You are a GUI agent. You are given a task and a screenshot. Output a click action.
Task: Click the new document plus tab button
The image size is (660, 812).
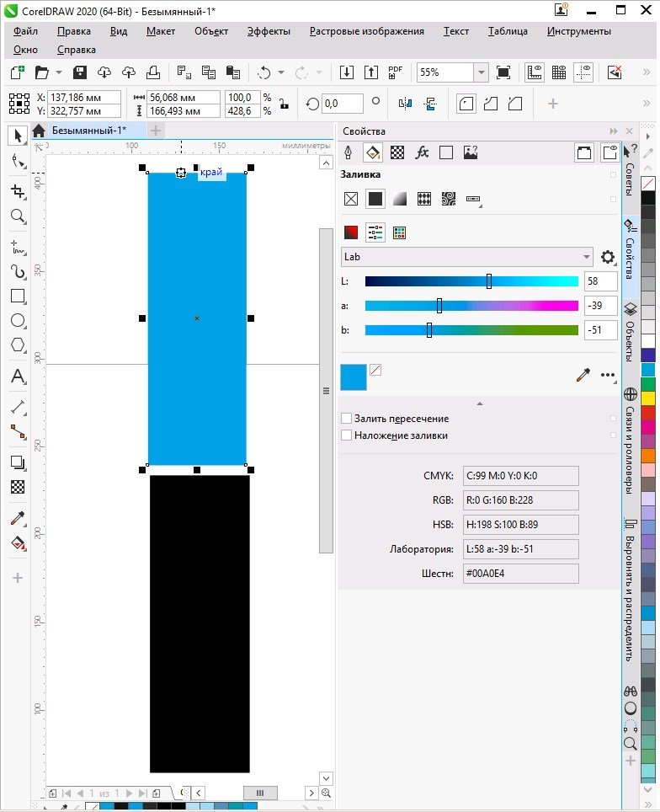(x=156, y=131)
